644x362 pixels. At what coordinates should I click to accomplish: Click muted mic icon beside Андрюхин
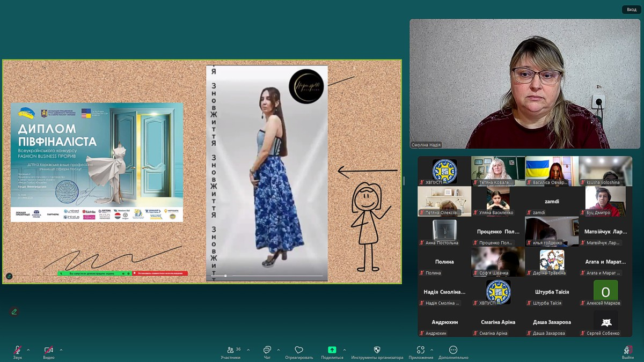point(422,334)
